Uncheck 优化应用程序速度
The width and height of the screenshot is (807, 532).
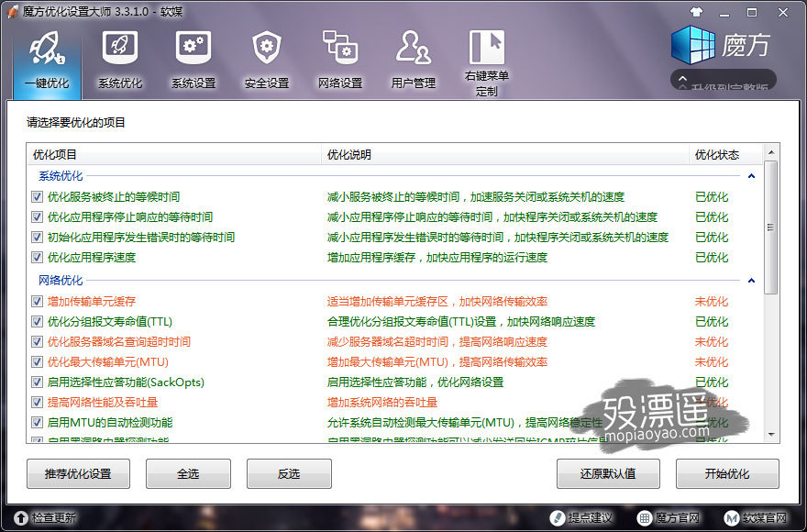pos(37,257)
